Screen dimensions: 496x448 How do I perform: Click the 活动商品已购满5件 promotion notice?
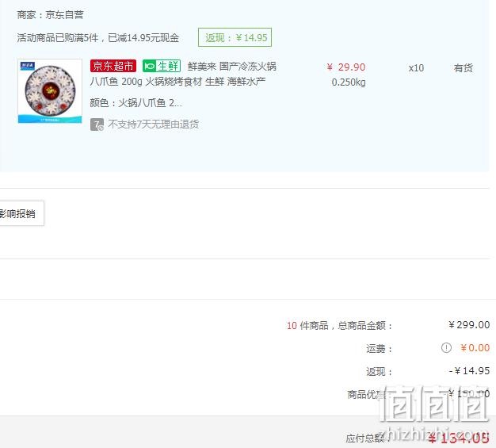pyautogui.click(x=98, y=38)
